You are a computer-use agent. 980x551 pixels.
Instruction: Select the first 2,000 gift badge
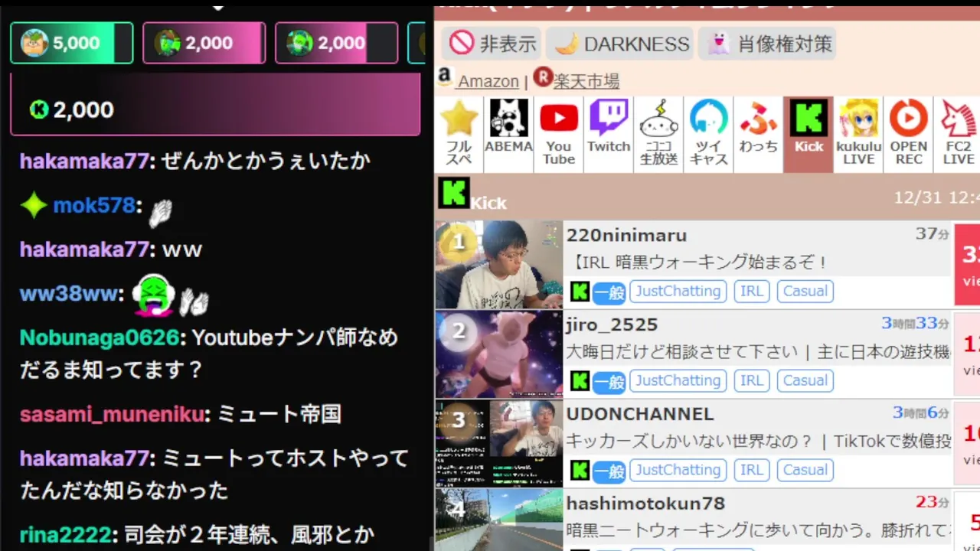pos(204,43)
